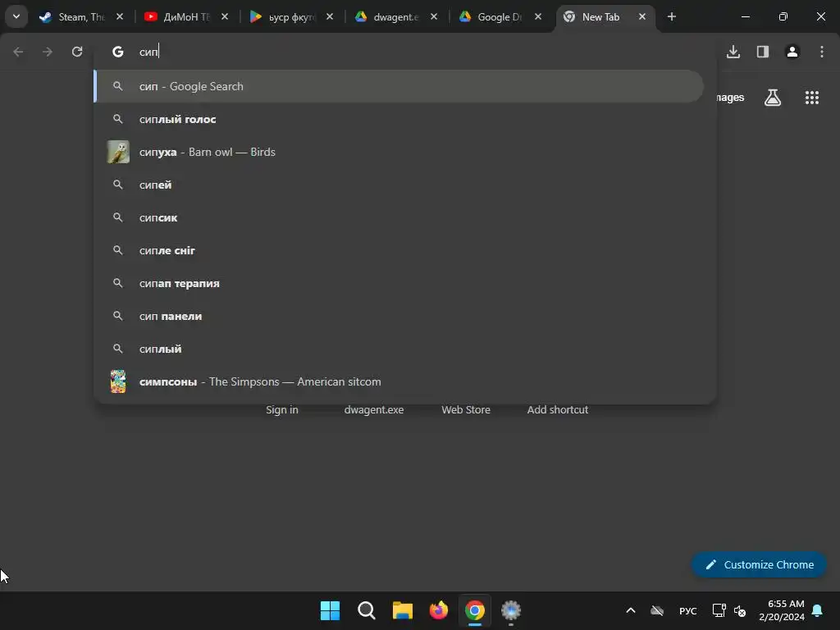Open the dwagent.exe shortcut
Image resolution: width=840 pixels, height=630 pixels.
[x=374, y=409]
